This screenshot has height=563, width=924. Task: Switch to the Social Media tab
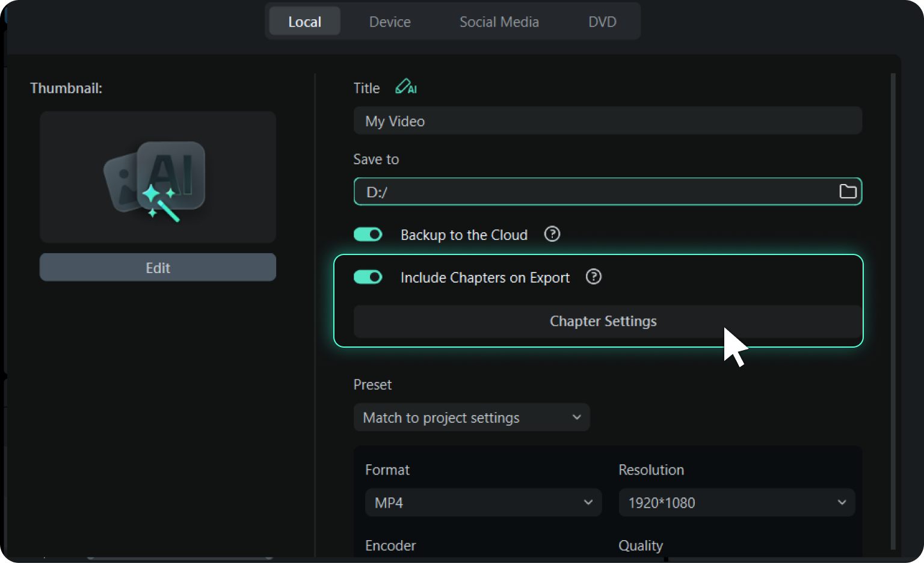(499, 22)
